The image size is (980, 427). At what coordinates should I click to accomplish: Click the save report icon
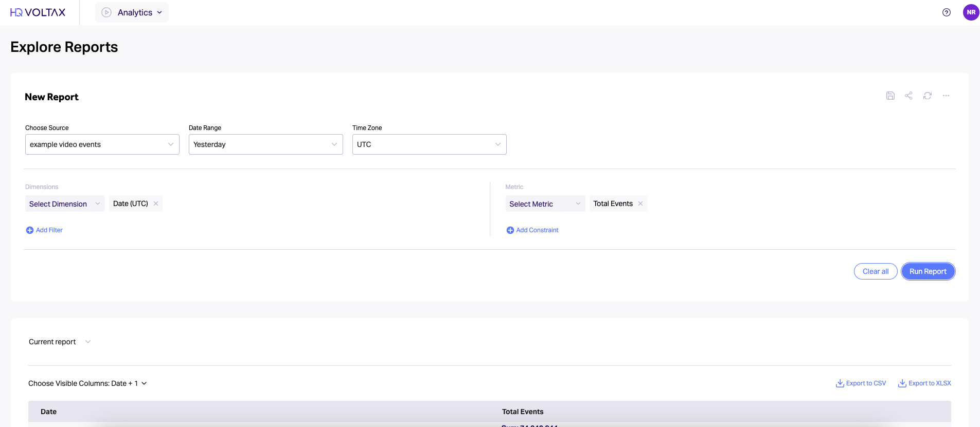[x=890, y=96]
